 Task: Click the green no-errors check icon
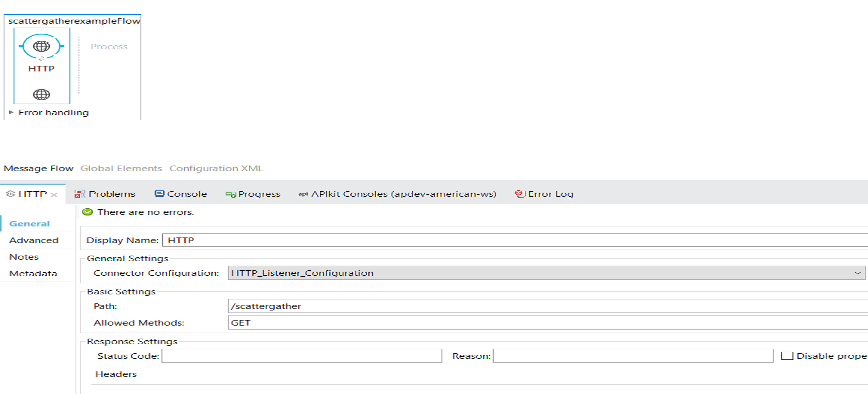pyautogui.click(x=88, y=212)
